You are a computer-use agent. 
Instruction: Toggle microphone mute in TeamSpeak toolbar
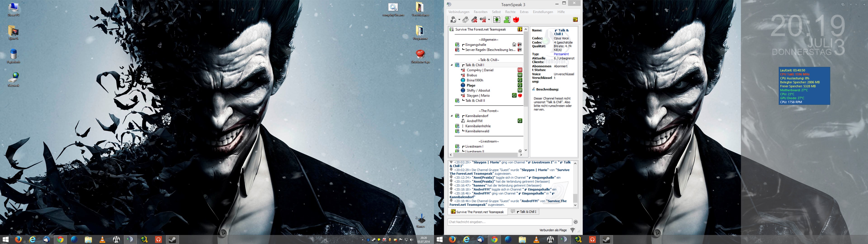coord(474,20)
